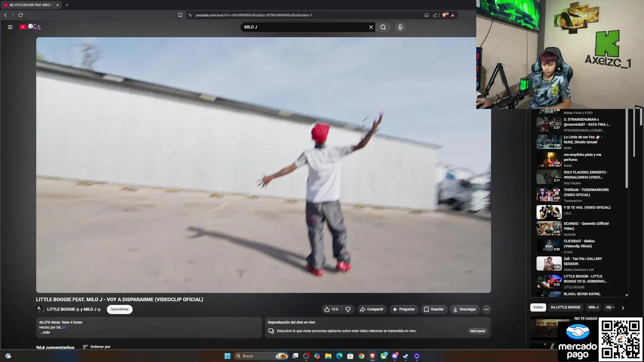Dislike the video with thumbs down
This screenshot has width=644, height=362.
click(x=348, y=309)
